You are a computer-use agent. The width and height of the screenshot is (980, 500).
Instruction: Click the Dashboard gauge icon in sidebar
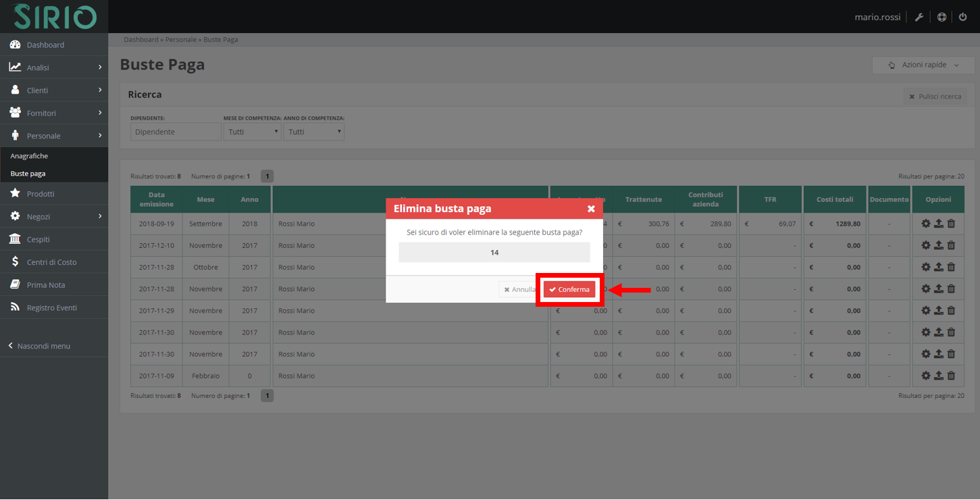point(15,45)
